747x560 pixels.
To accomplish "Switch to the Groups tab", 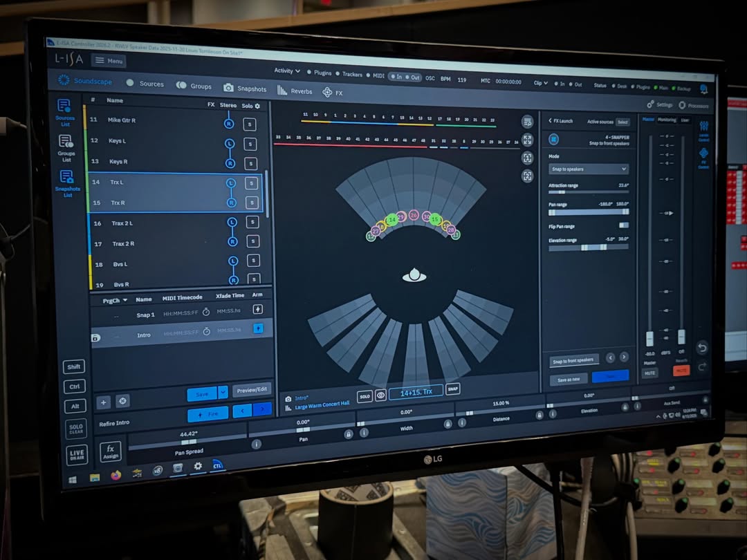I will coord(194,86).
